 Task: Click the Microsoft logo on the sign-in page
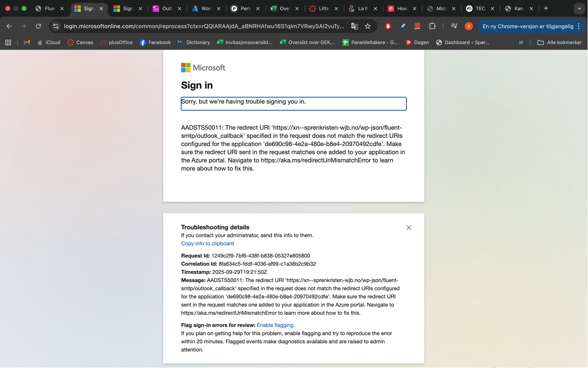[x=203, y=68]
